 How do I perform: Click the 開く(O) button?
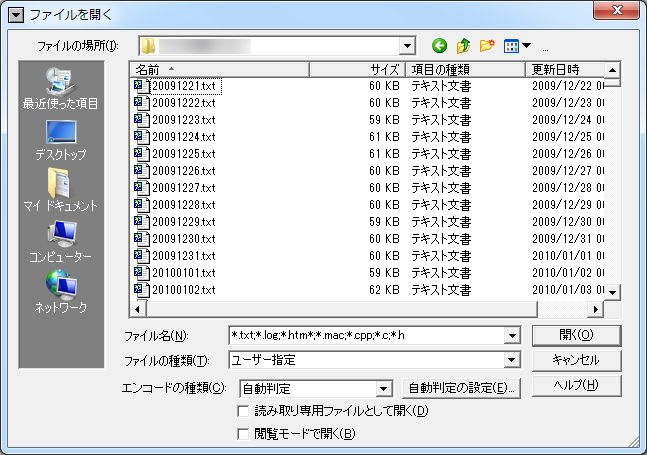pos(576,335)
